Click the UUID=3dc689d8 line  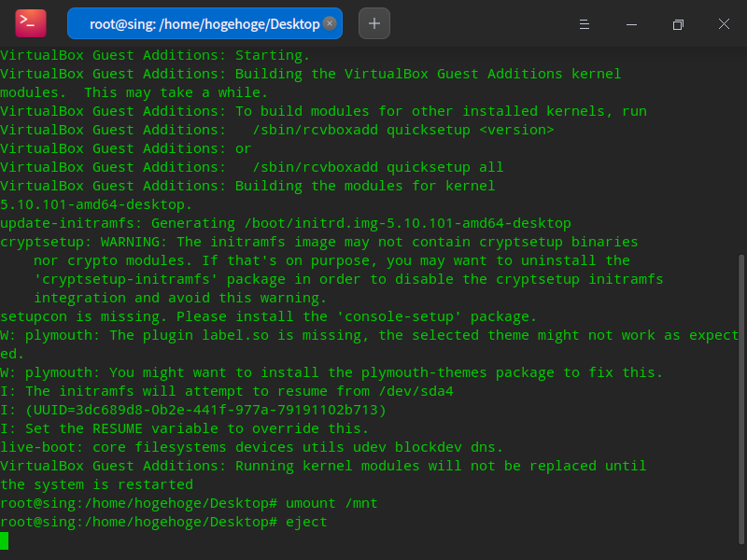(193, 410)
